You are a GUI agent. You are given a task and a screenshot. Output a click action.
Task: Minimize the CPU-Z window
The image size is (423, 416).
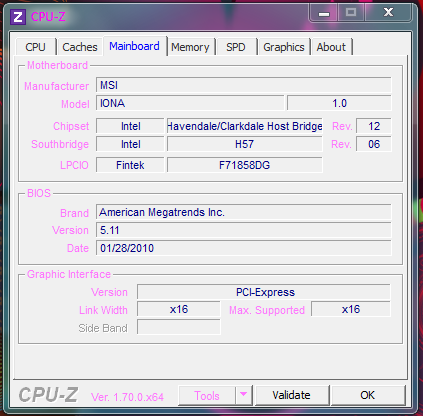pos(324,13)
